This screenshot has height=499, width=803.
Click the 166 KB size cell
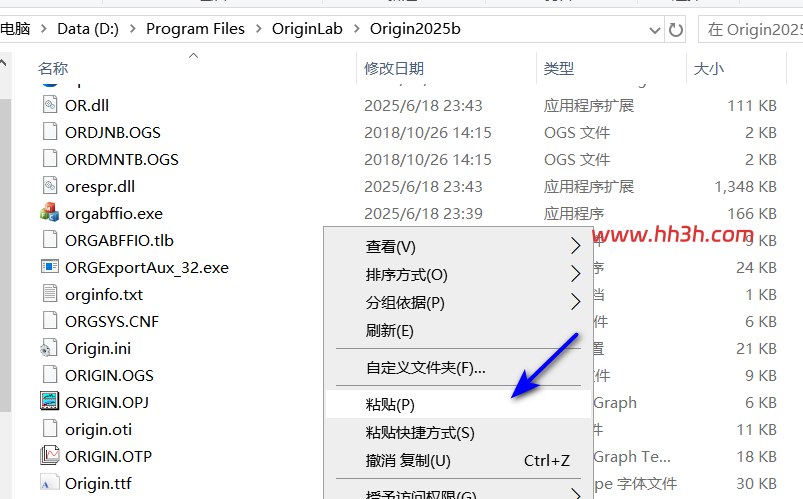coord(752,213)
